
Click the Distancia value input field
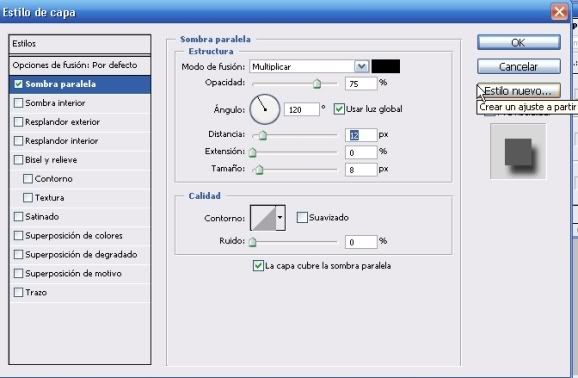click(x=361, y=135)
